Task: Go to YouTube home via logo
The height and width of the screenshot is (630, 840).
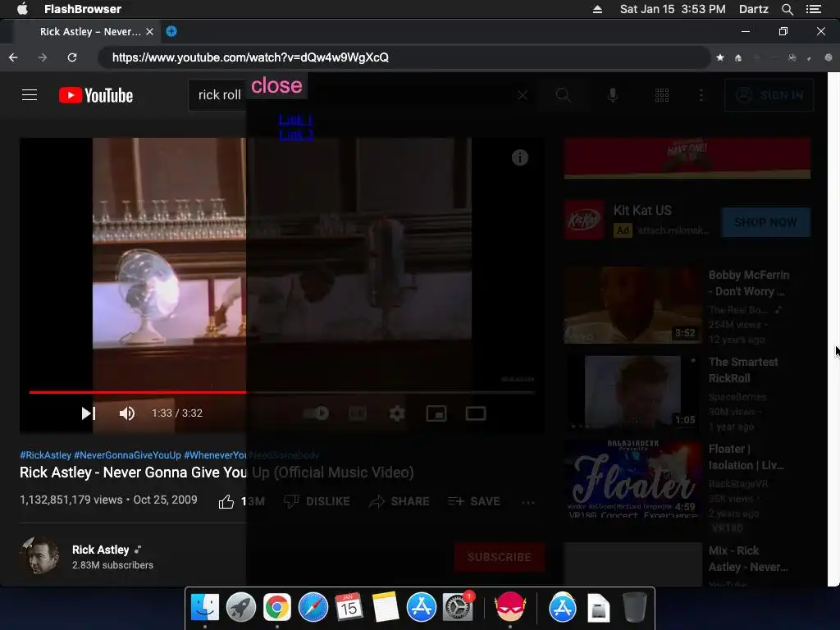Action: [x=96, y=95]
